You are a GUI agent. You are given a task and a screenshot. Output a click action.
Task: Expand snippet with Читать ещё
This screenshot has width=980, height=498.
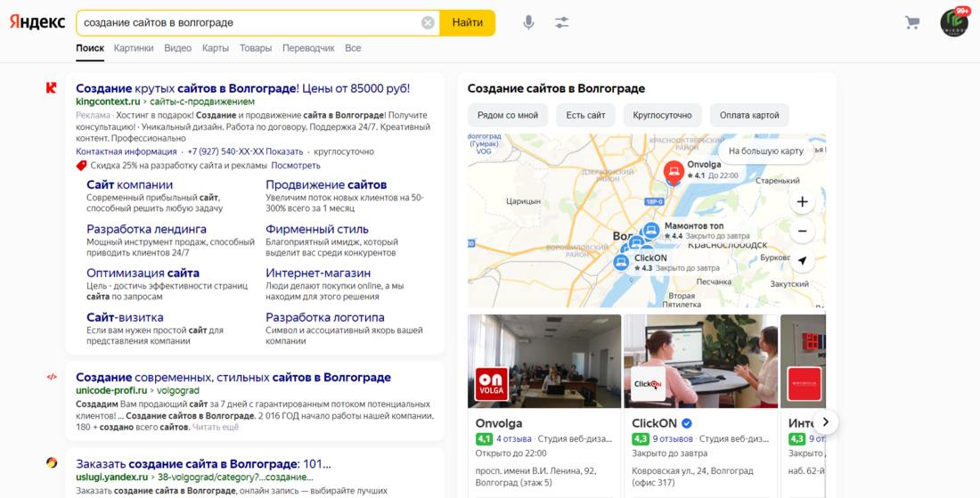[x=216, y=428]
